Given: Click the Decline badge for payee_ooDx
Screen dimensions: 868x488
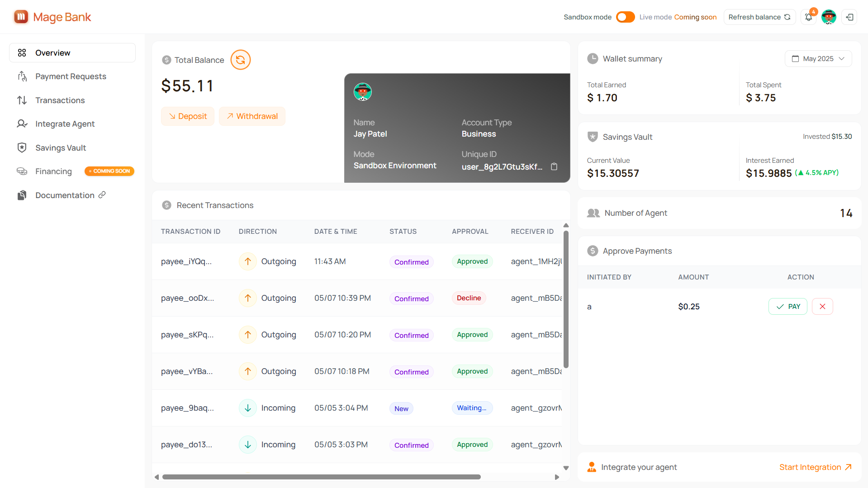Looking at the screenshot, I should [469, 298].
